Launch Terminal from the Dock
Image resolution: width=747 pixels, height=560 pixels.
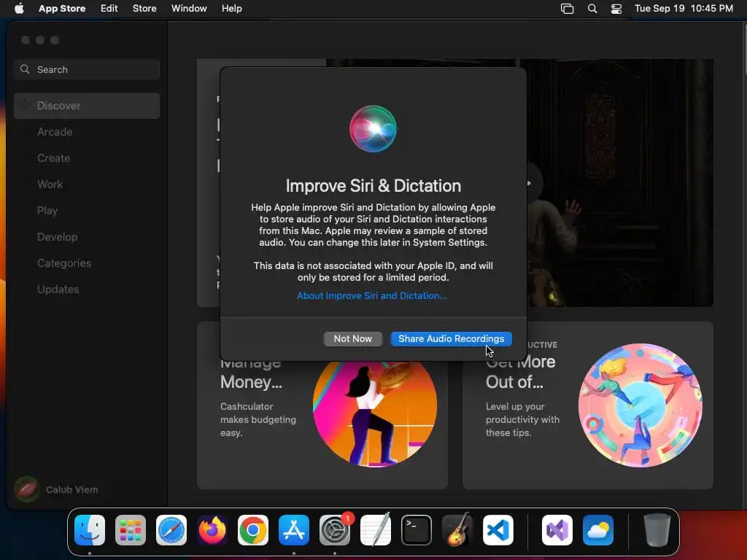(x=417, y=530)
